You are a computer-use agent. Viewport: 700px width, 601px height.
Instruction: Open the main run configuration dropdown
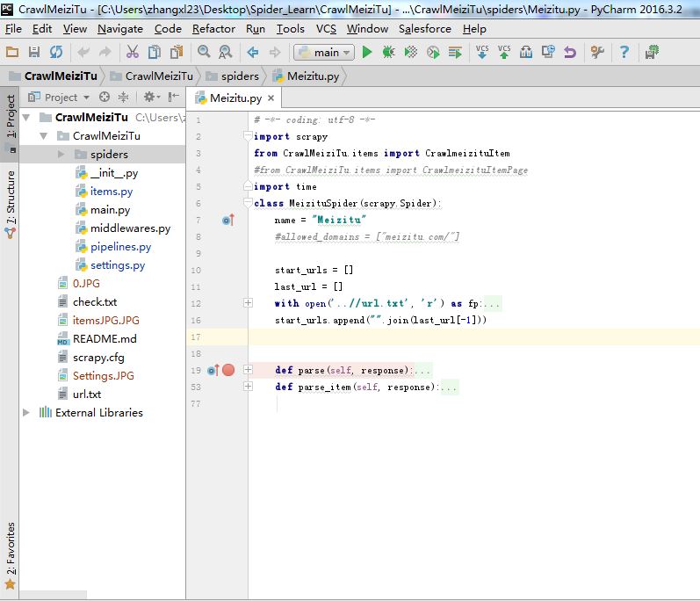click(323, 53)
